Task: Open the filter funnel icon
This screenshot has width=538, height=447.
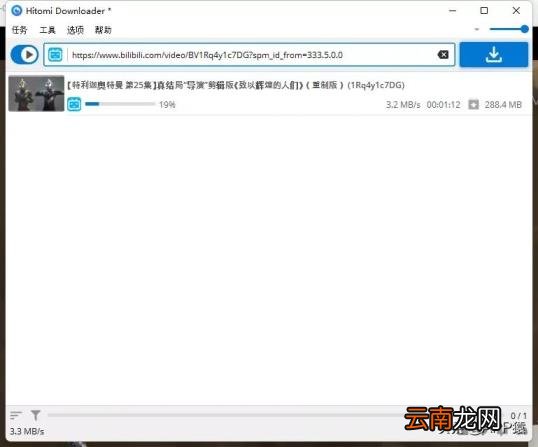Action: pos(36,415)
